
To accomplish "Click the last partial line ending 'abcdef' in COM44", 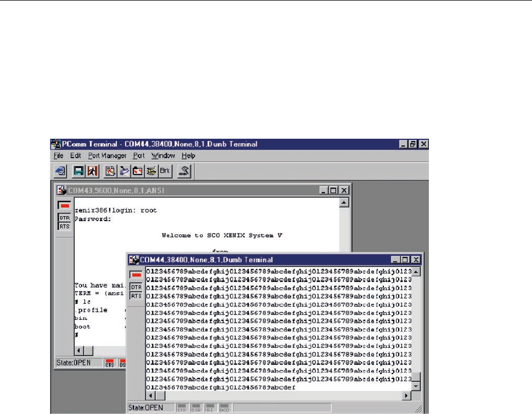I will pos(220,387).
